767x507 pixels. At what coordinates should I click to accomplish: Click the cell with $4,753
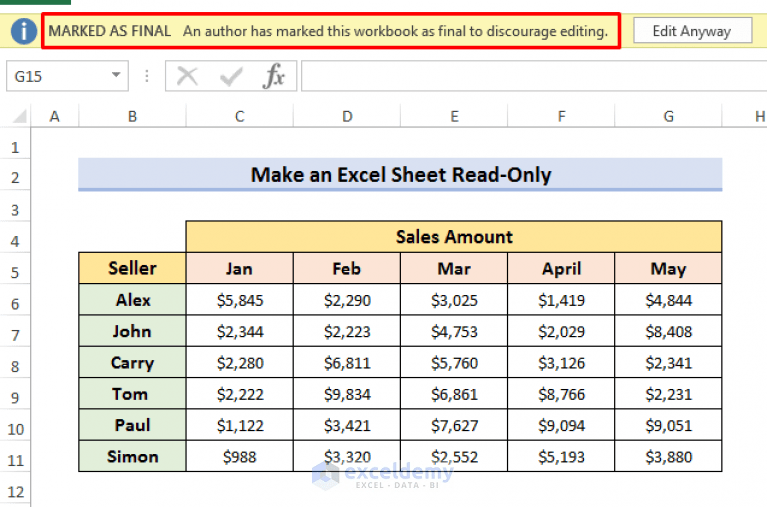coord(454,331)
